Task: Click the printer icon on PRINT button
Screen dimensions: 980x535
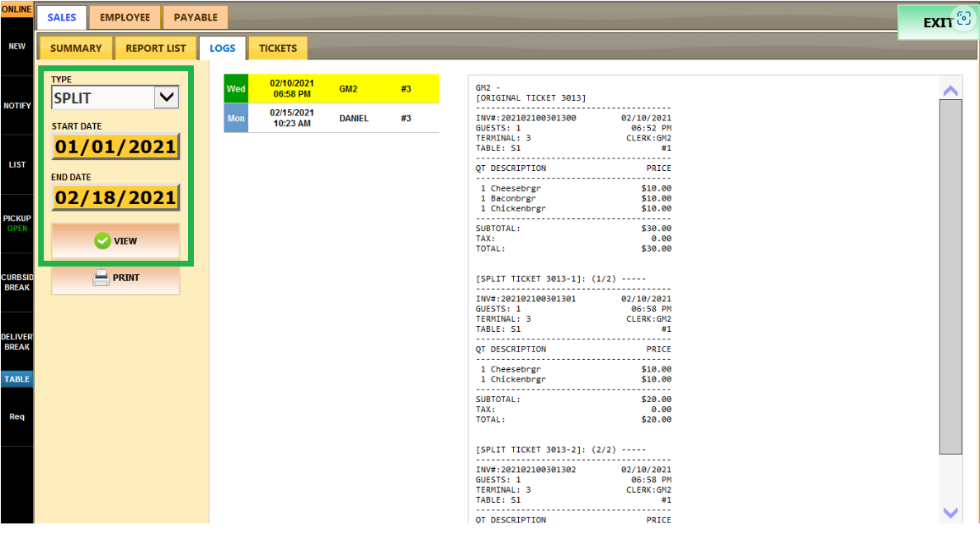Action: tap(101, 278)
